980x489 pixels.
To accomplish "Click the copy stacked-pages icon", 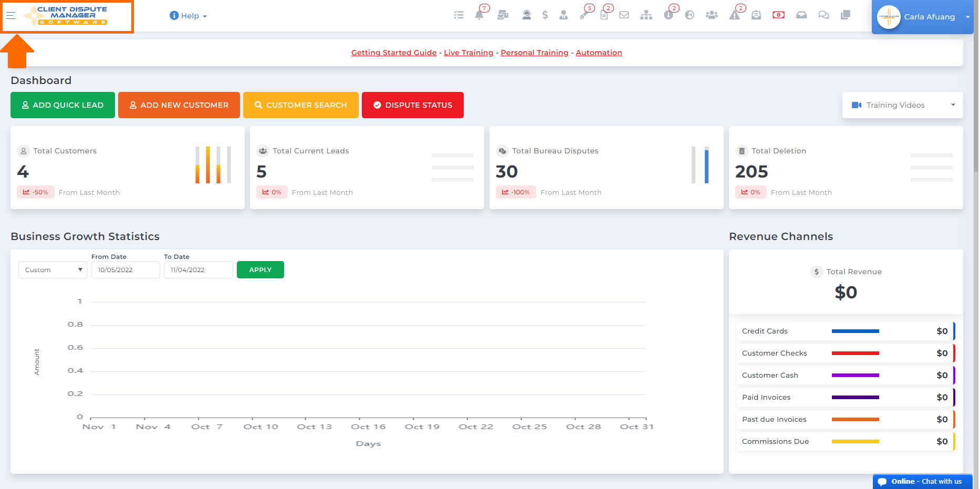I will (x=846, y=15).
